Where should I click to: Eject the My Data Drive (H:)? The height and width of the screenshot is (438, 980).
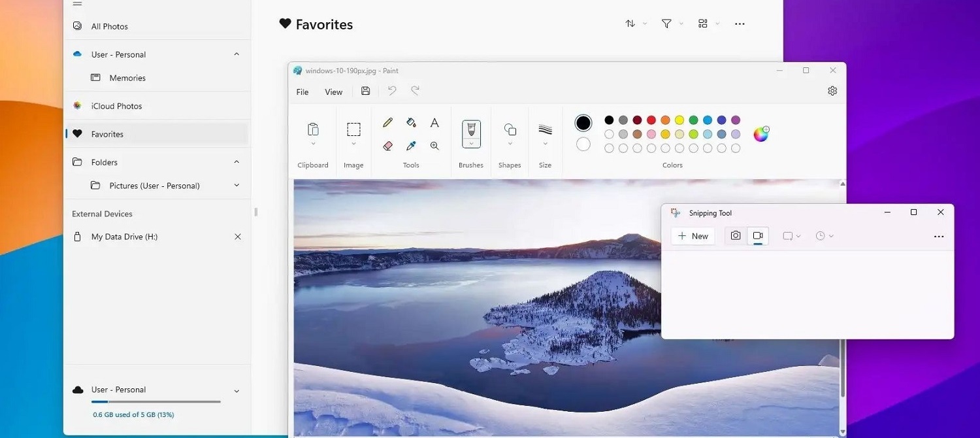tap(238, 237)
